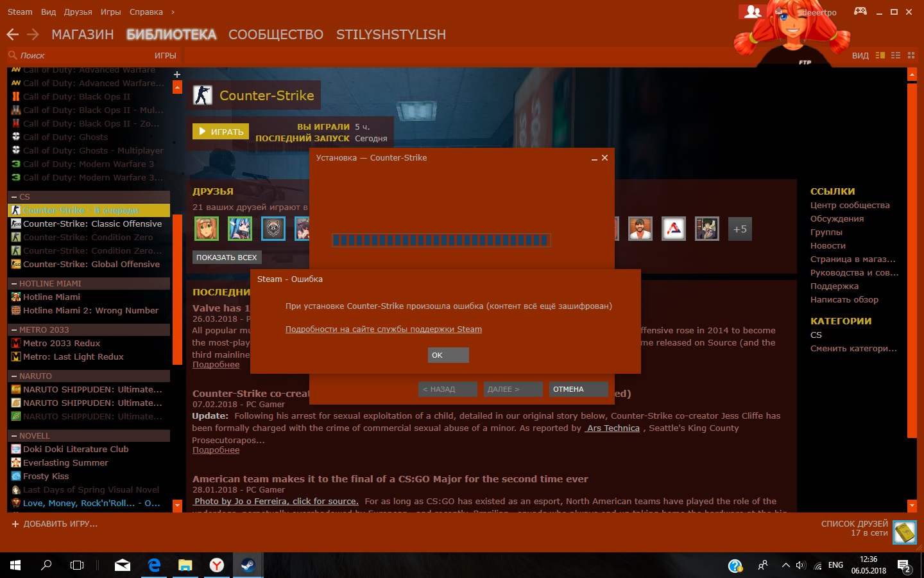The width and height of the screenshot is (924, 578).
Task: Switch to detail view mode icon
Action: click(x=880, y=55)
